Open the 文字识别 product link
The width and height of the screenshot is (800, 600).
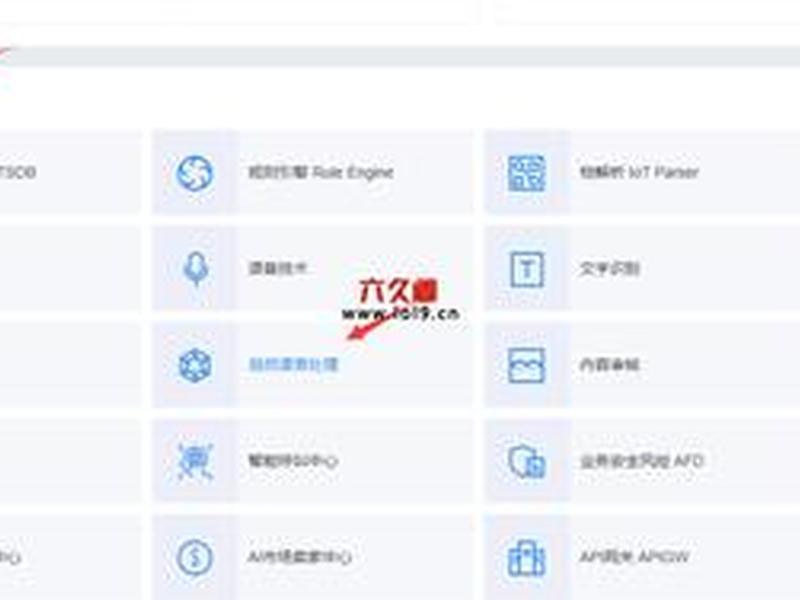[x=609, y=268]
